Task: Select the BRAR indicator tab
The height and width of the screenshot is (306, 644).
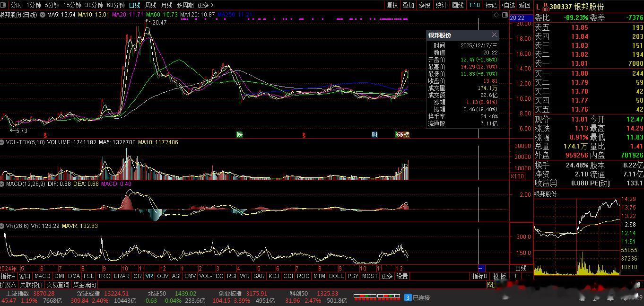Action: [x=122, y=276]
